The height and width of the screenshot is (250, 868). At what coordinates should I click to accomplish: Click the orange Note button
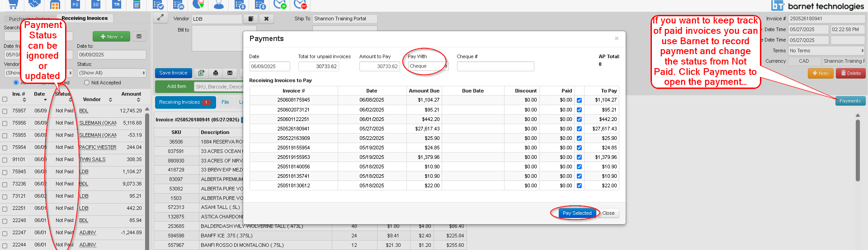pos(820,73)
